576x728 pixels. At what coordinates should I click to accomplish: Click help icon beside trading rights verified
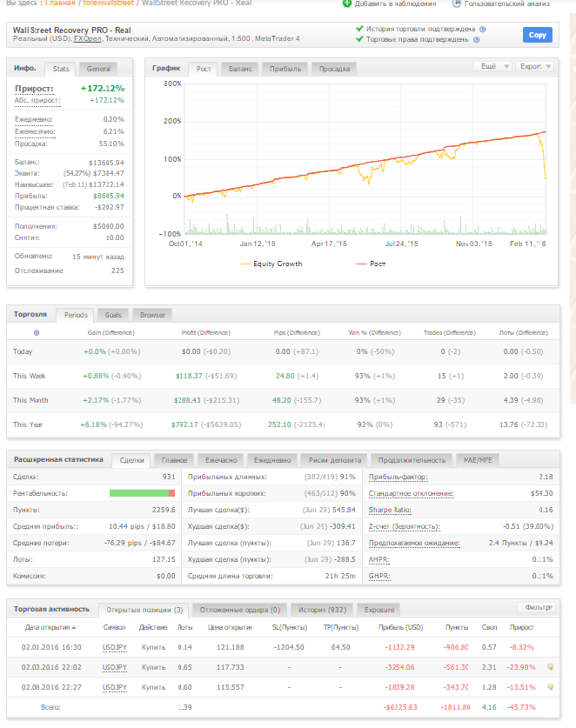[476, 39]
